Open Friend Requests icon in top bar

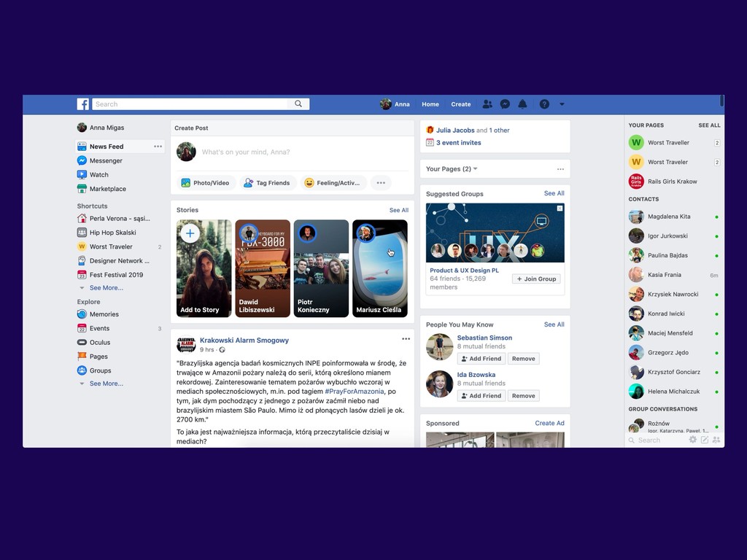[x=487, y=104]
